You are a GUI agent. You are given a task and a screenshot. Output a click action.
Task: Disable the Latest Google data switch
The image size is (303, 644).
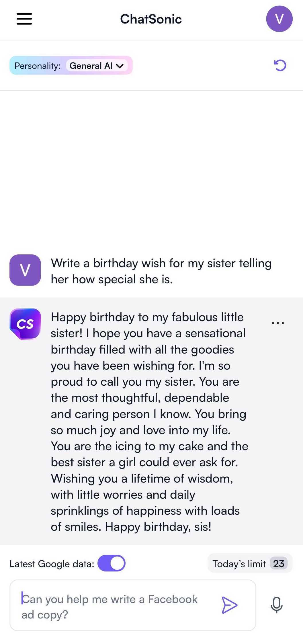point(112,563)
